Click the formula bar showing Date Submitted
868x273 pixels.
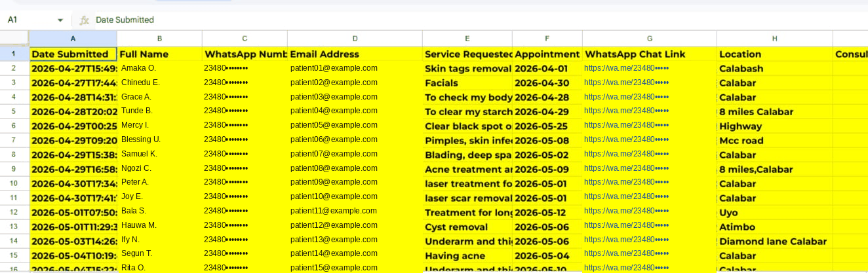(479, 20)
